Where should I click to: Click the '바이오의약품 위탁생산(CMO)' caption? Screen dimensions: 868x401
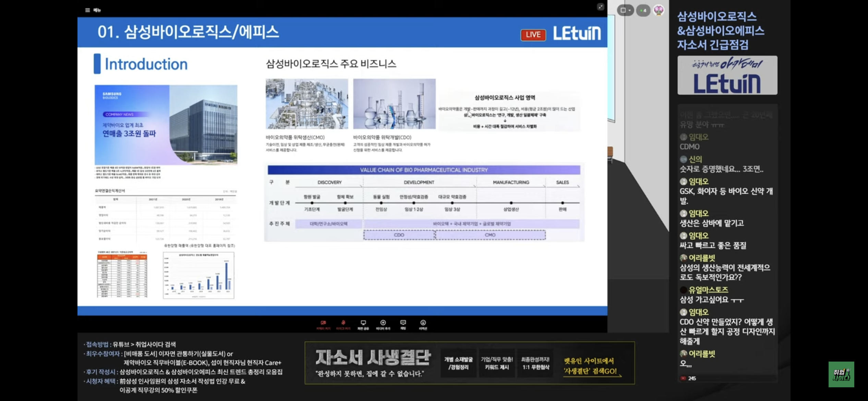pos(295,137)
